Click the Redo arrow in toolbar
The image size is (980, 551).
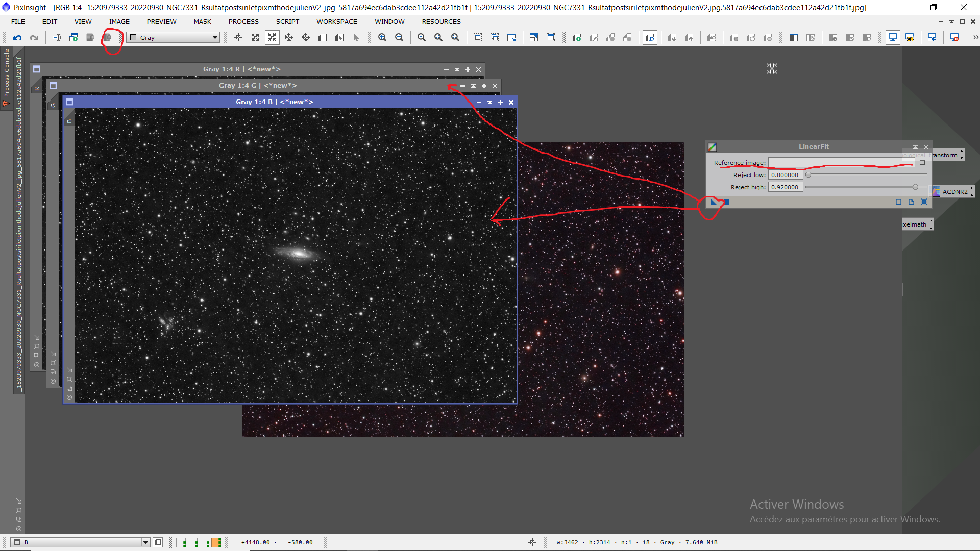click(x=34, y=37)
